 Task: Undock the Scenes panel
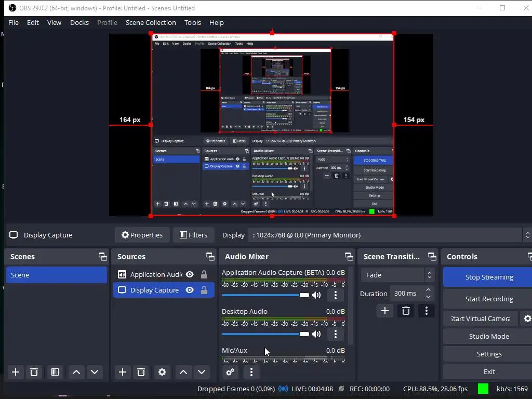coord(102,257)
